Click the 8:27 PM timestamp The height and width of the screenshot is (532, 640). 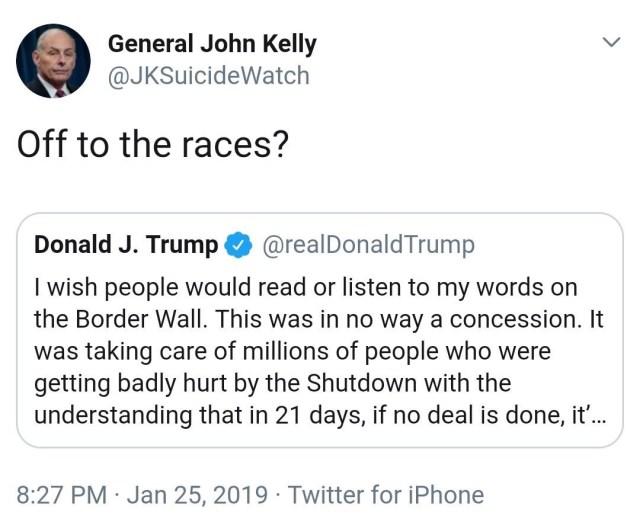click(61, 494)
